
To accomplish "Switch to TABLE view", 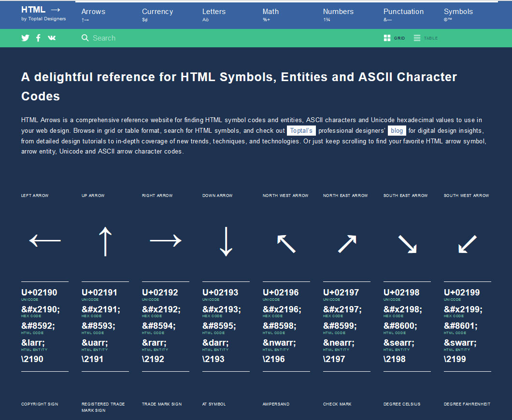I will click(425, 38).
